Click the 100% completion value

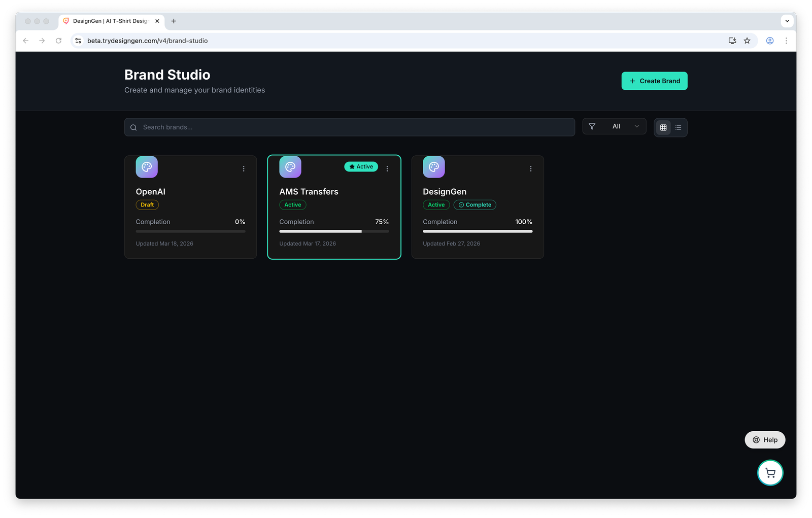[524, 222]
